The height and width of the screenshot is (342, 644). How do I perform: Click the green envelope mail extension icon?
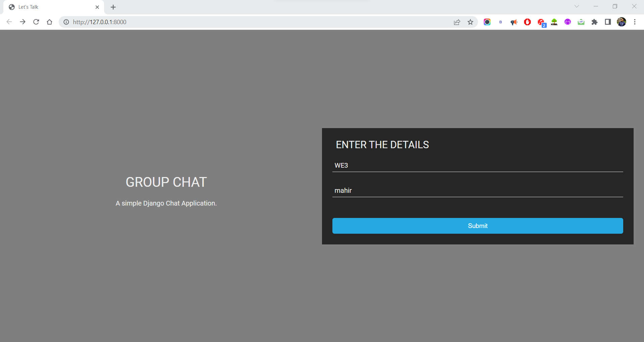click(x=581, y=22)
